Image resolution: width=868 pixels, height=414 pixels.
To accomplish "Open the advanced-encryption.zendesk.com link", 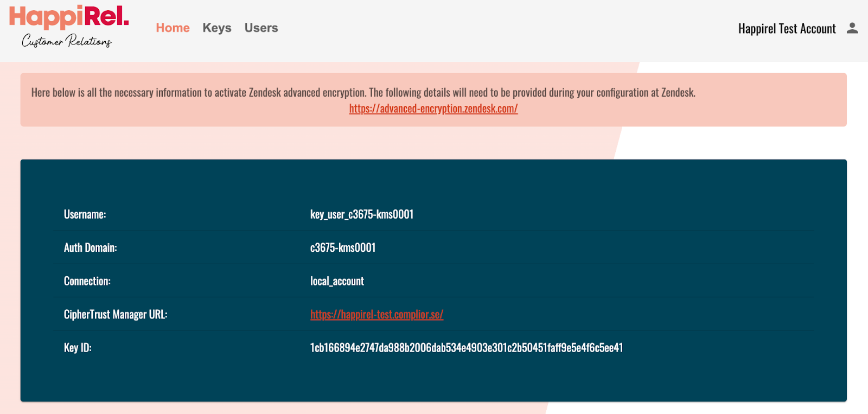I will pyautogui.click(x=433, y=109).
